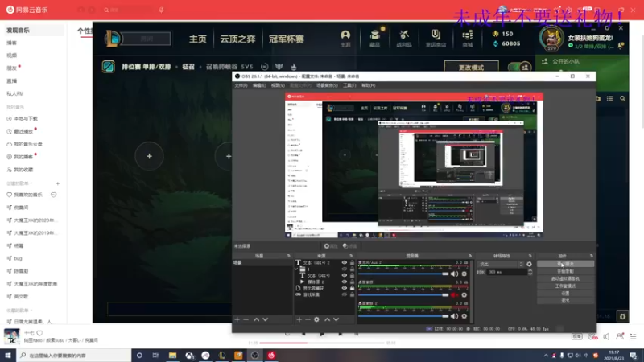This screenshot has width=644, height=362.
Task: Toggle visibility of display capture source
Action: (x=345, y=288)
